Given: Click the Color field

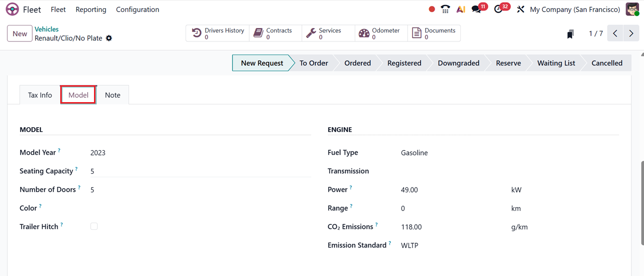Looking at the screenshot, I should 200,208.
